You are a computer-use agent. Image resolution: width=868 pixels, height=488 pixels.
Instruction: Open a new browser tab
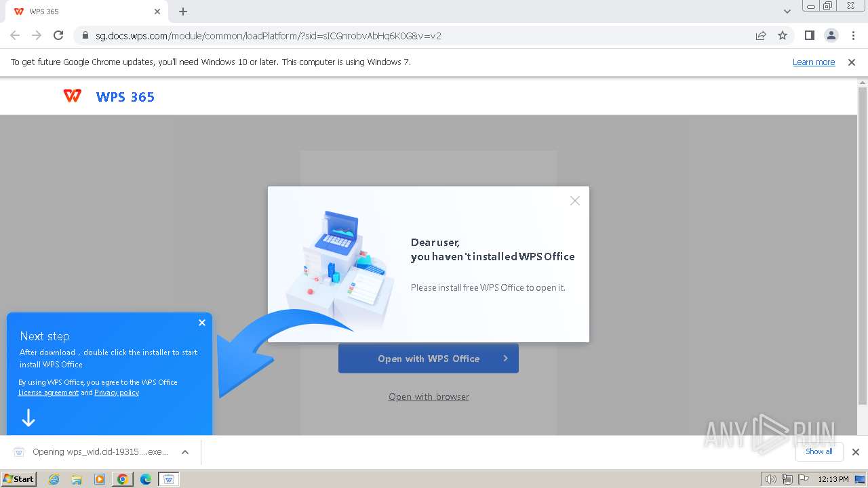[183, 12]
